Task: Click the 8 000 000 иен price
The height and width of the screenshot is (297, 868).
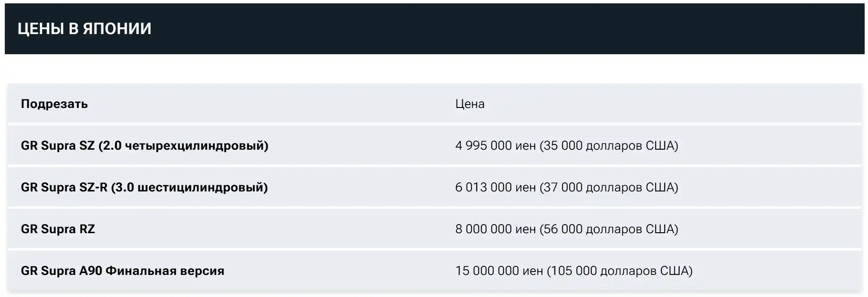Action: pyautogui.click(x=495, y=229)
